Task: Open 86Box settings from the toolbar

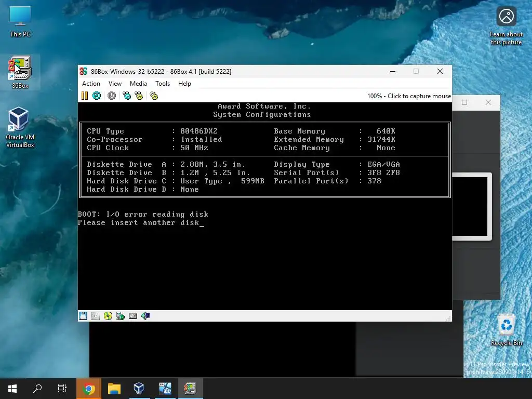Action: [154, 96]
